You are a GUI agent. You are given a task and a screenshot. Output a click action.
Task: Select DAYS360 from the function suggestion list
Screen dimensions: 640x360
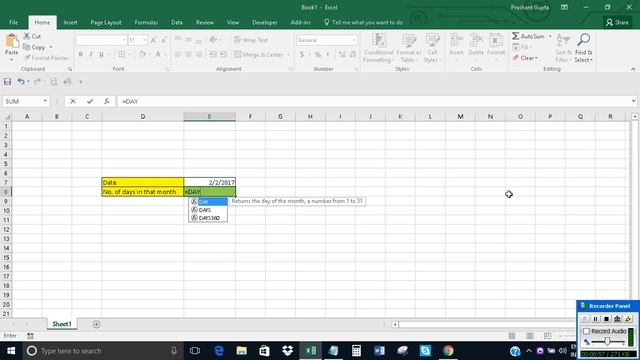pos(208,218)
